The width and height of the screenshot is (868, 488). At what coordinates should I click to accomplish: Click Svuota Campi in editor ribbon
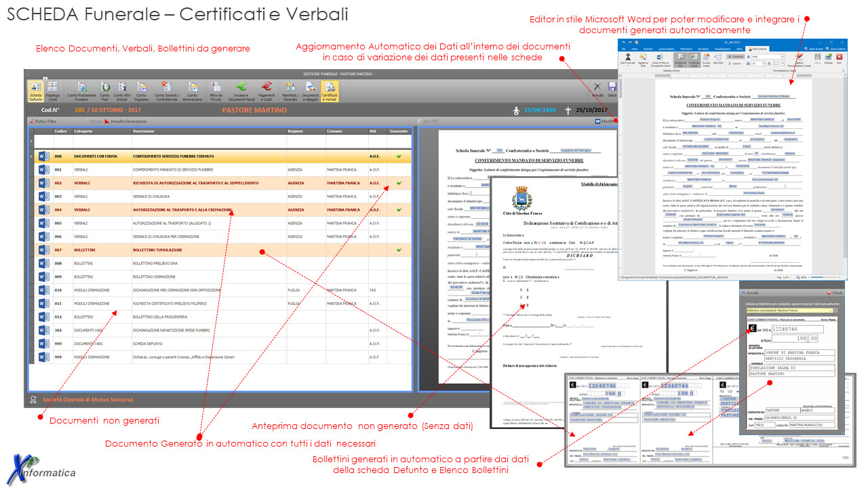(x=706, y=60)
